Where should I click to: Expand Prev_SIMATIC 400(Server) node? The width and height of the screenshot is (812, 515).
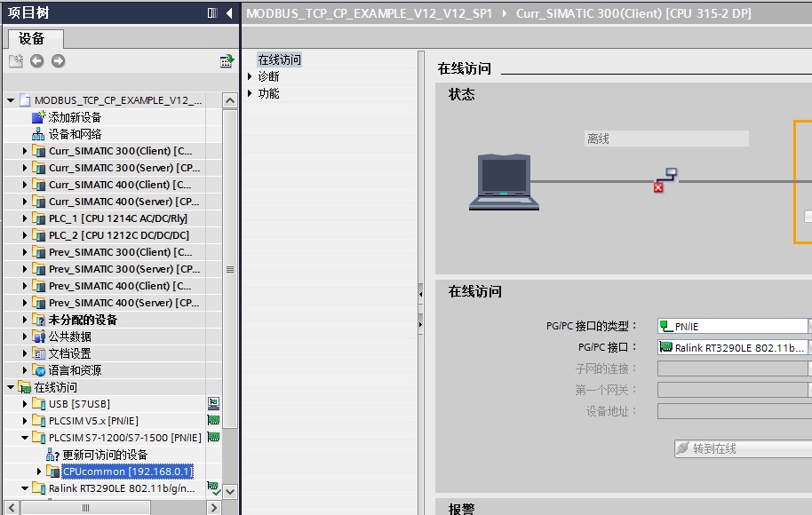point(24,302)
